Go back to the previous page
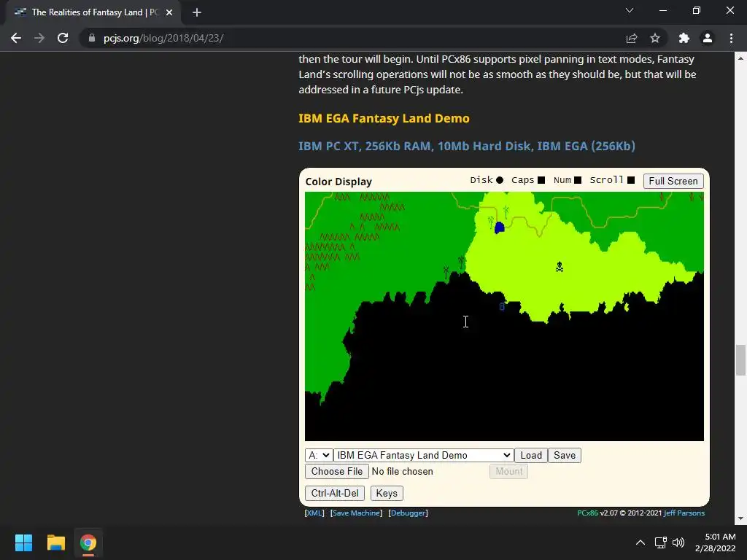Screen dimensions: 747x560 tap(16, 38)
